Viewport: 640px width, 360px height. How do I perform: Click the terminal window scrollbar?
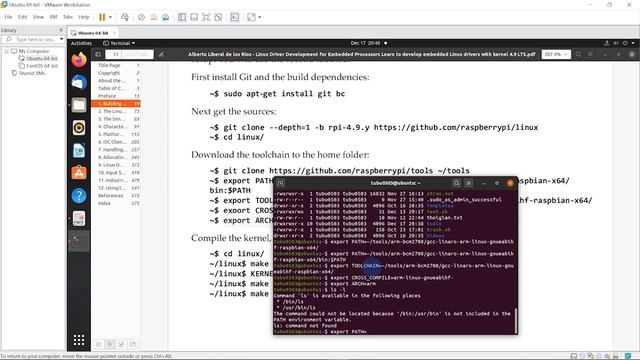coord(516,321)
